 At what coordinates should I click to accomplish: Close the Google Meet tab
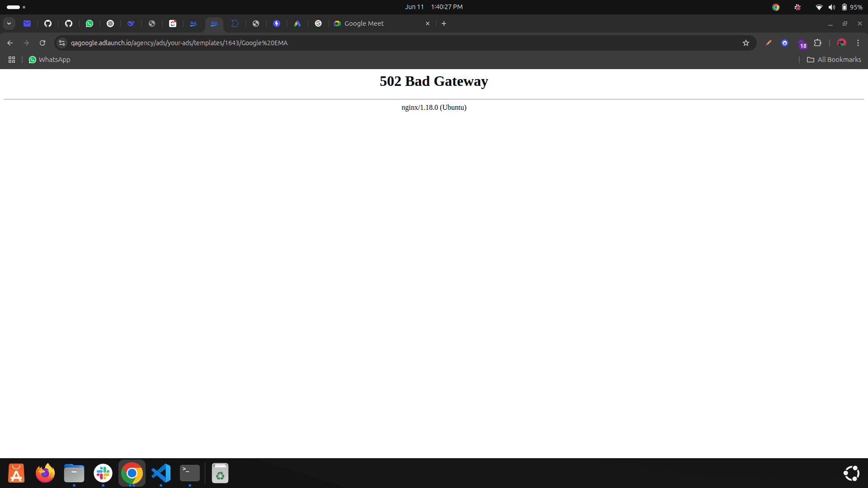(428, 23)
